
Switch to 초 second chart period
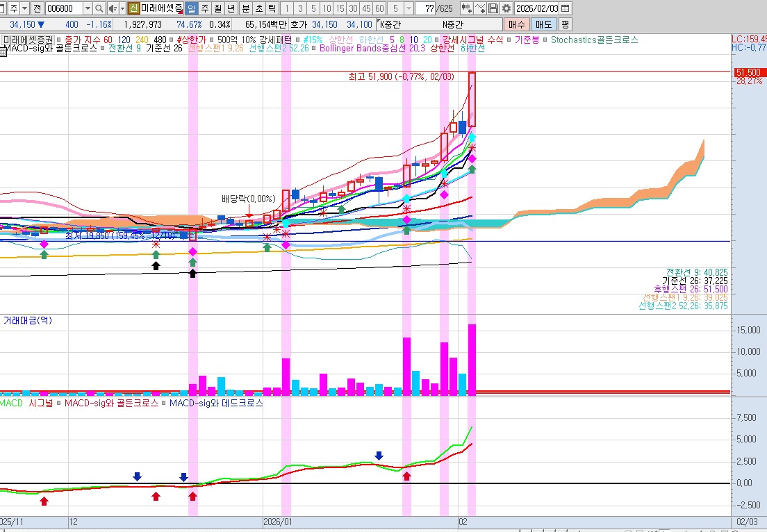click(259, 8)
